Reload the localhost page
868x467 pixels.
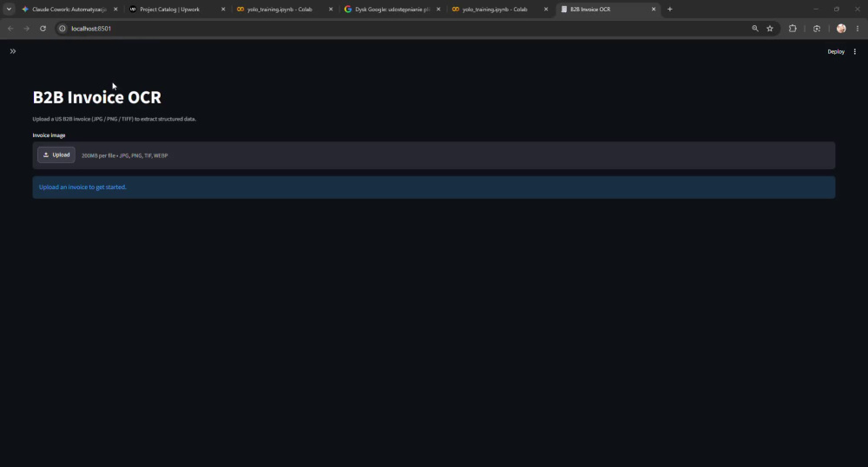(x=43, y=29)
